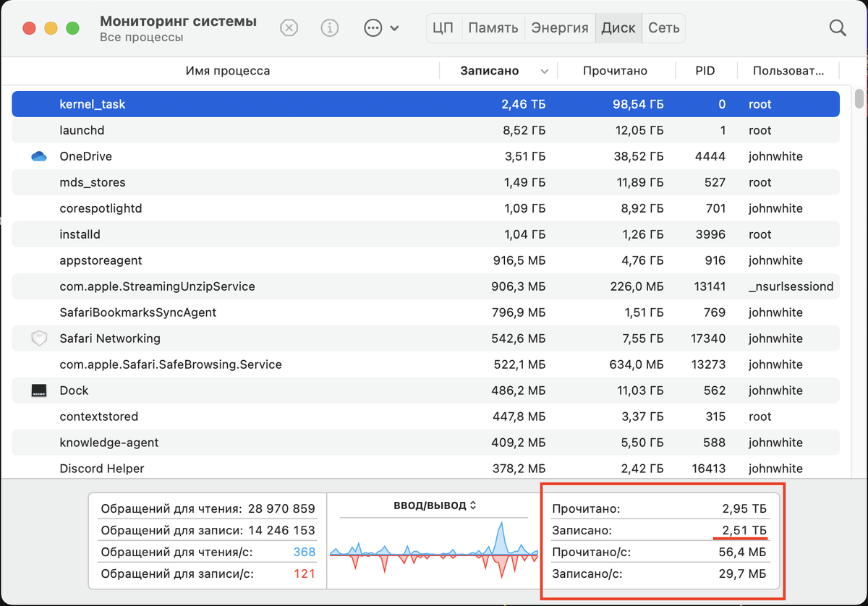Image resolution: width=868 pixels, height=606 pixels.
Task: Select com.apple.StreamingUnzipService process
Action: pyautogui.click(x=157, y=286)
